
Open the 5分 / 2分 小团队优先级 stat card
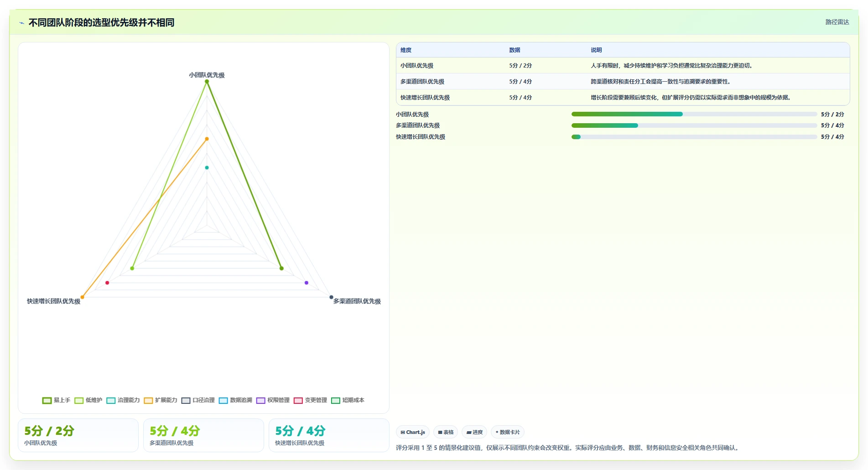(78, 435)
